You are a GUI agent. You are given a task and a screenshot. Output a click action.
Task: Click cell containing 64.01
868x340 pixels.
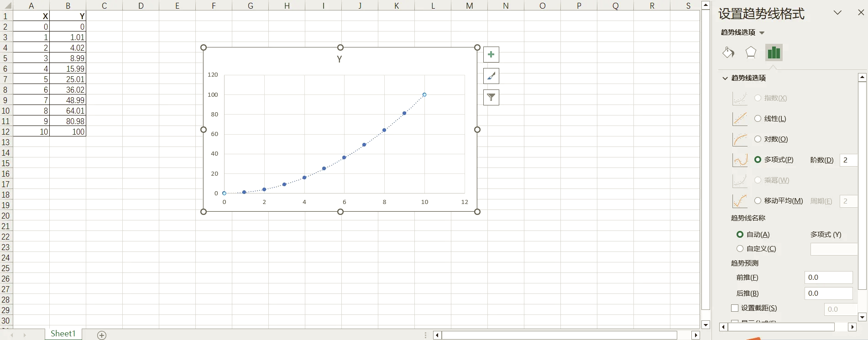click(x=68, y=111)
